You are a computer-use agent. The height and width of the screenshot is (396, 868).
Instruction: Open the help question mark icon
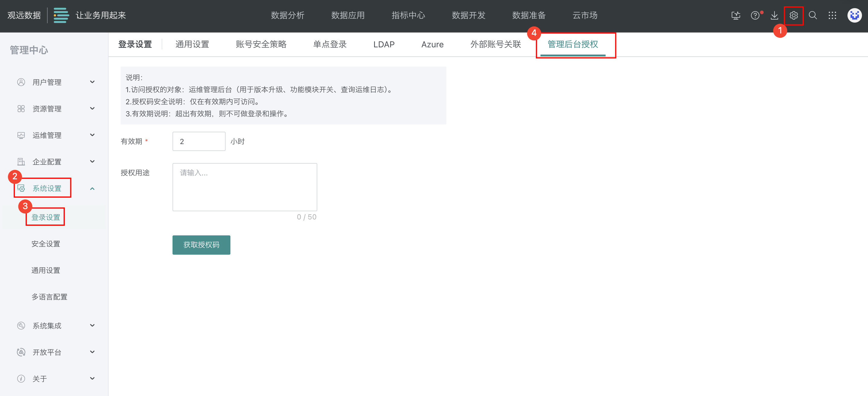[x=755, y=15]
